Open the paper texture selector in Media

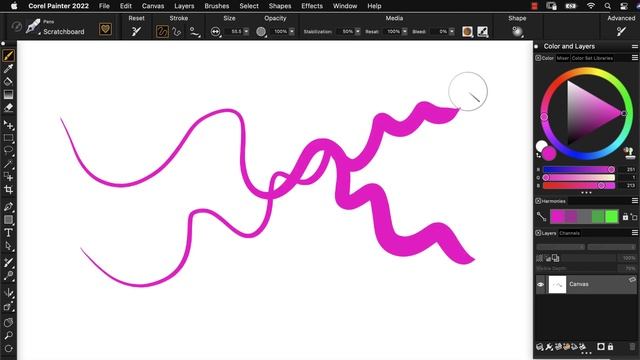467,31
